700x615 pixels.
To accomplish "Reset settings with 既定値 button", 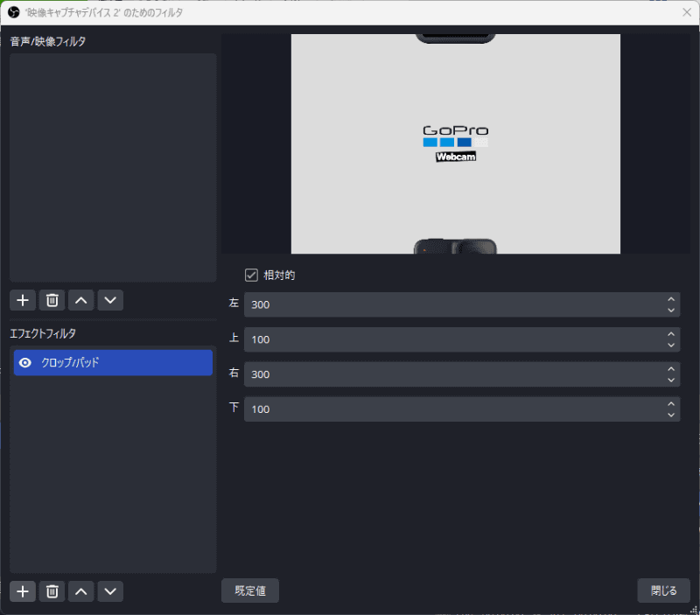I will [x=250, y=591].
